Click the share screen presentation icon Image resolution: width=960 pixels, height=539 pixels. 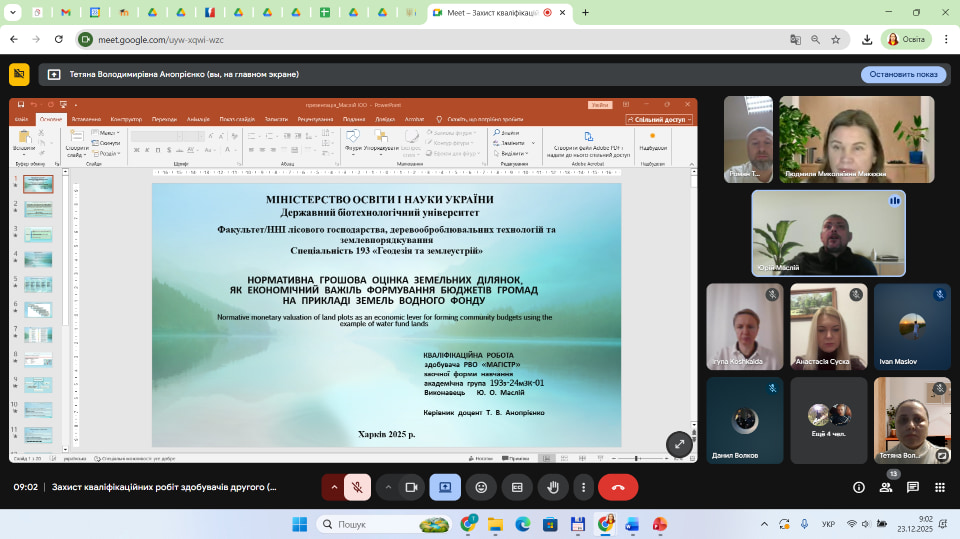pyautogui.click(x=445, y=487)
